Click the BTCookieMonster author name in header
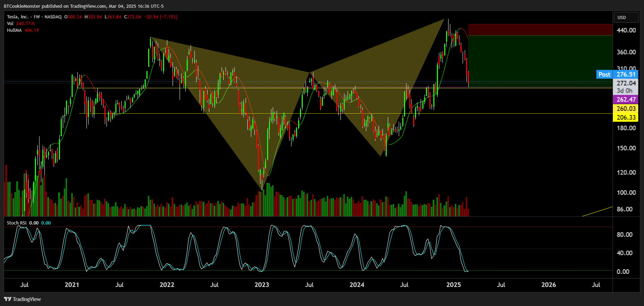This screenshot has width=644, height=306. 22,6
